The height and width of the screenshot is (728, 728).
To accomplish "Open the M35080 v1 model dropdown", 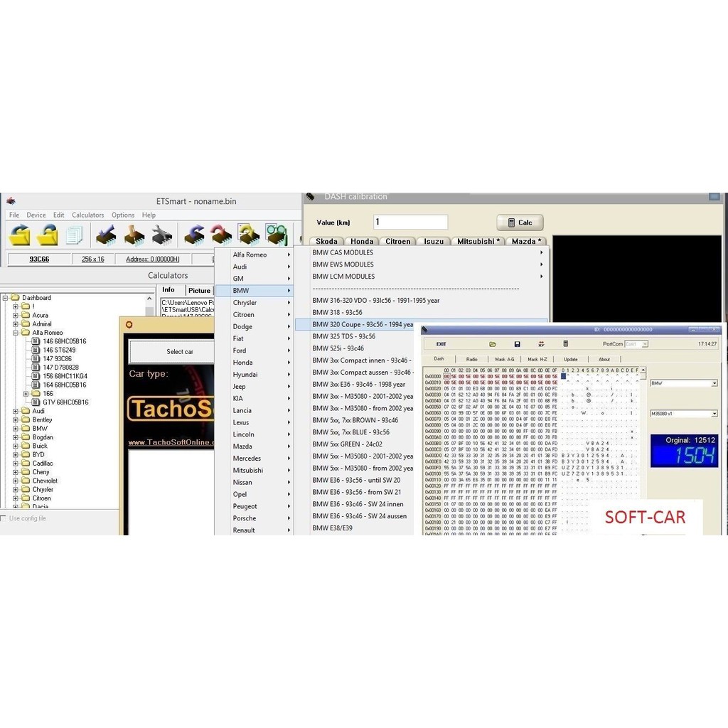I will coord(714,413).
